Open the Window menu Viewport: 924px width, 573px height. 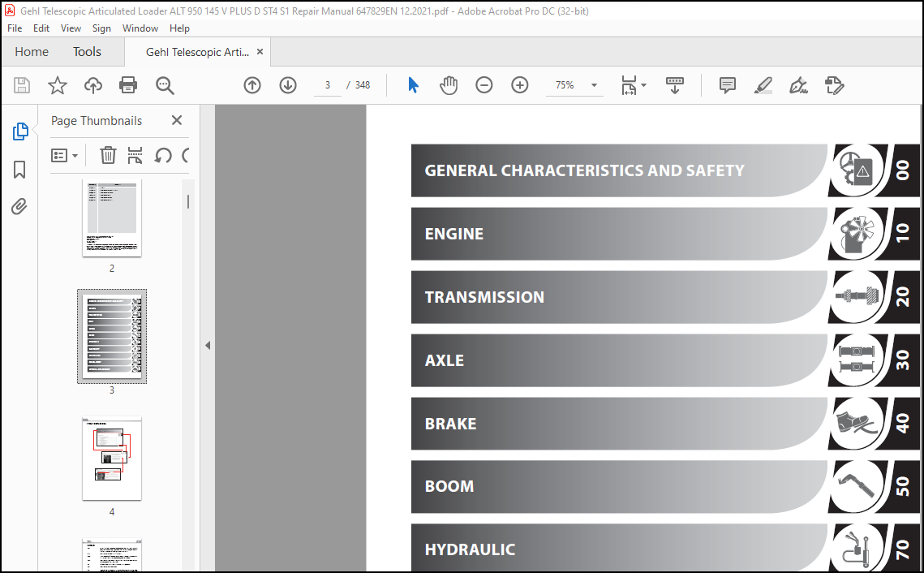140,28
